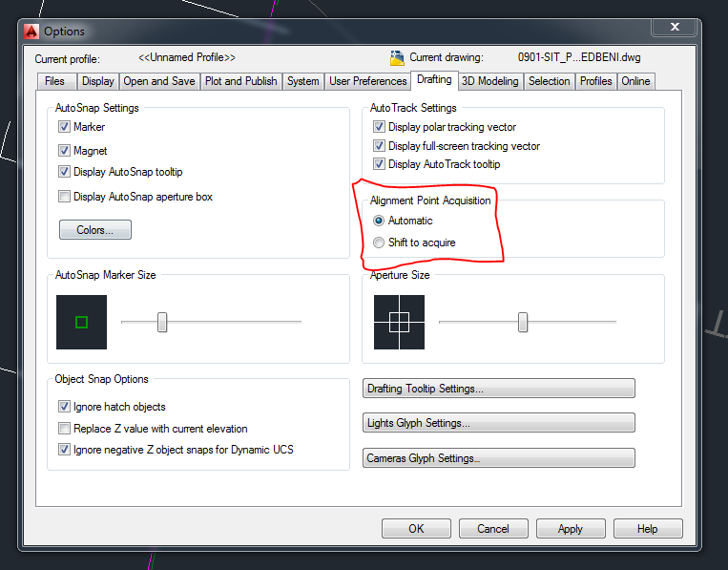Open Cameras Glyph Settings

coord(499,458)
